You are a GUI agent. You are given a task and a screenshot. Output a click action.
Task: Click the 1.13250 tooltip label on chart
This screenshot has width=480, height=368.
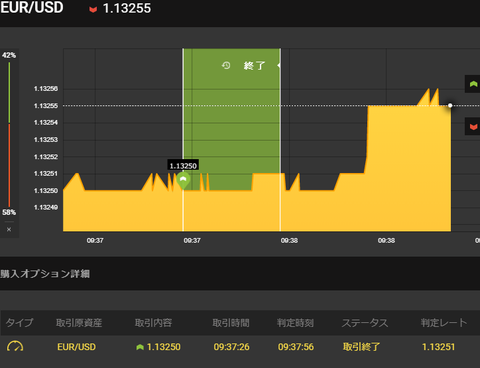coord(183,165)
